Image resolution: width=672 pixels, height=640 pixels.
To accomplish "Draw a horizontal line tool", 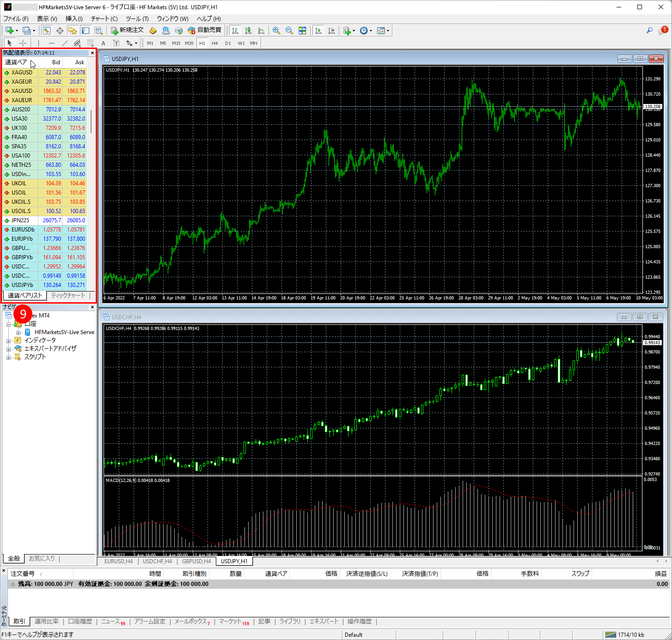I will tap(52, 43).
